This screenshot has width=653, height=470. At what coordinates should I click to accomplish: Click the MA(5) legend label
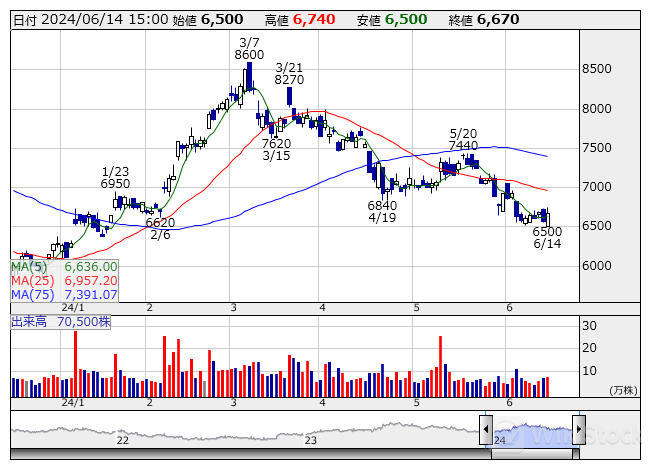[x=29, y=267]
